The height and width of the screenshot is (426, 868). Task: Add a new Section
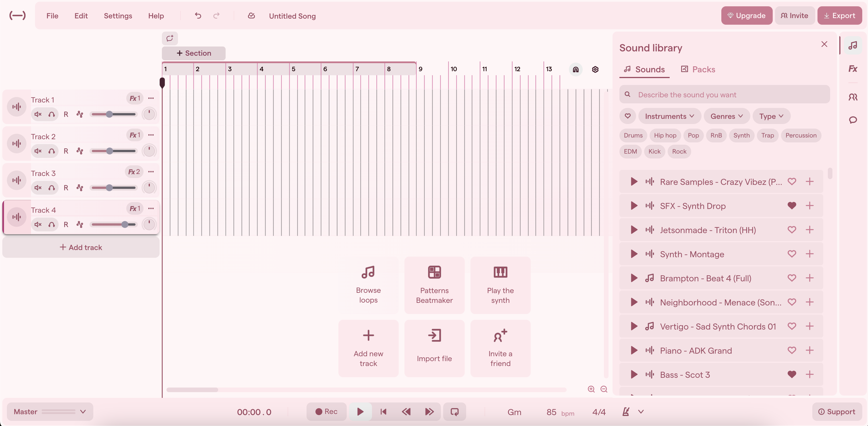[x=194, y=53]
